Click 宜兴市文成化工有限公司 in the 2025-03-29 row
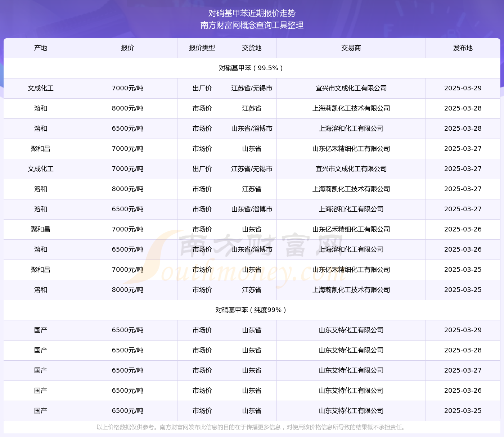The image size is (504, 437). [x=351, y=88]
